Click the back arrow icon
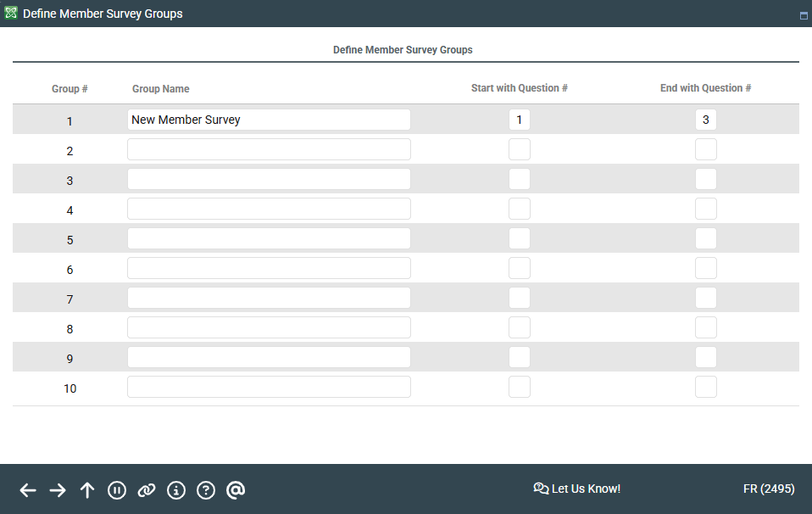 coord(28,490)
